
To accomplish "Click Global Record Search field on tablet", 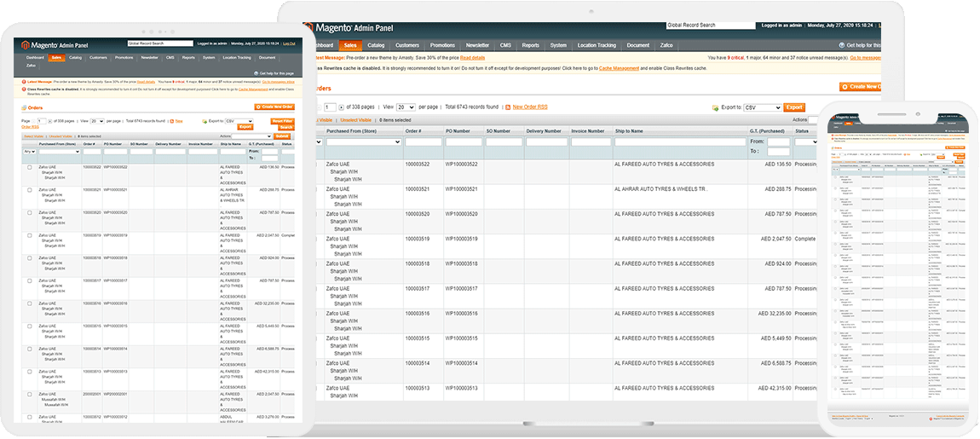I will point(160,43).
